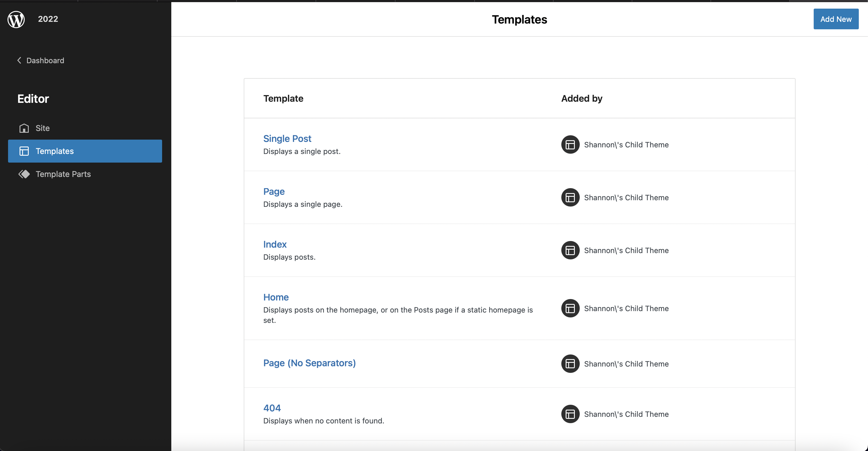The image size is (868, 451).
Task: Click the theme icon beside Single Post
Action: [x=570, y=144]
